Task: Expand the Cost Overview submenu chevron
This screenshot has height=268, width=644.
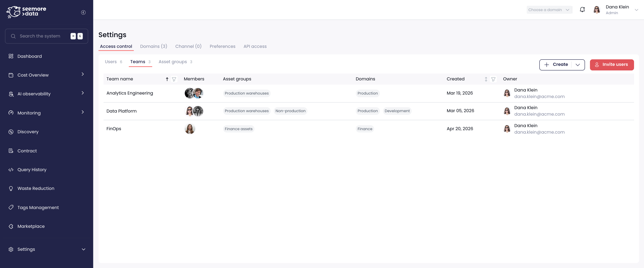Action: pyautogui.click(x=83, y=74)
